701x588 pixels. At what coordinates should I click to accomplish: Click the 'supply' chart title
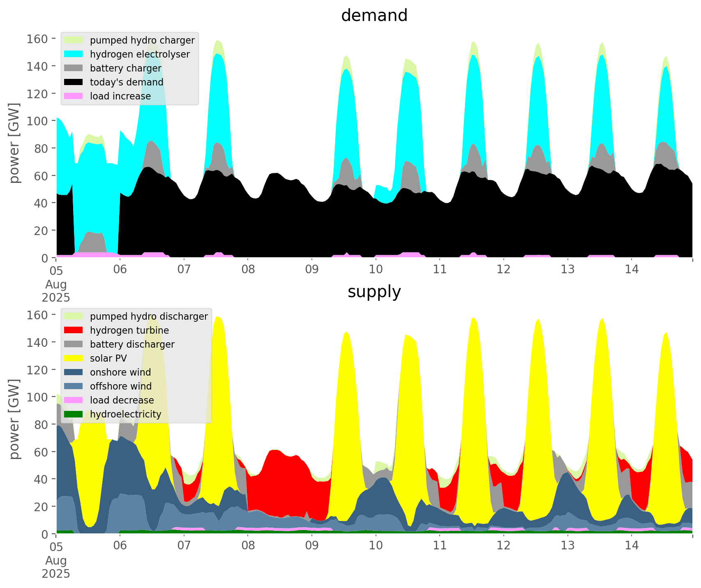pyautogui.click(x=374, y=292)
